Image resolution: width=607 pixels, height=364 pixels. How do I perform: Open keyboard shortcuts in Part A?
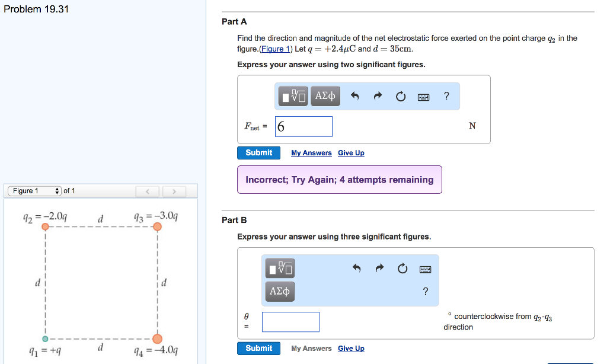(x=423, y=97)
